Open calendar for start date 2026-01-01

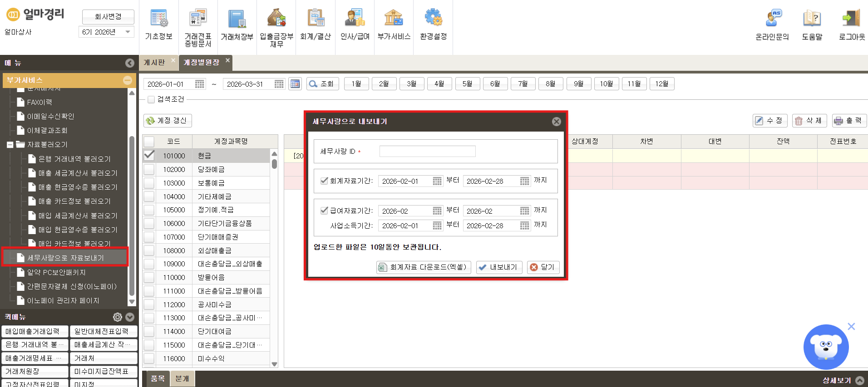(200, 84)
